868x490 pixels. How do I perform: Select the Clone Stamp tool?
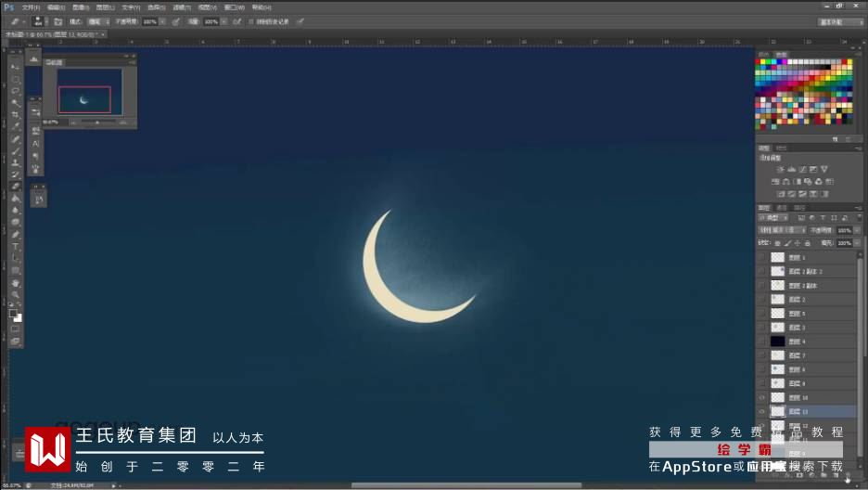point(16,162)
